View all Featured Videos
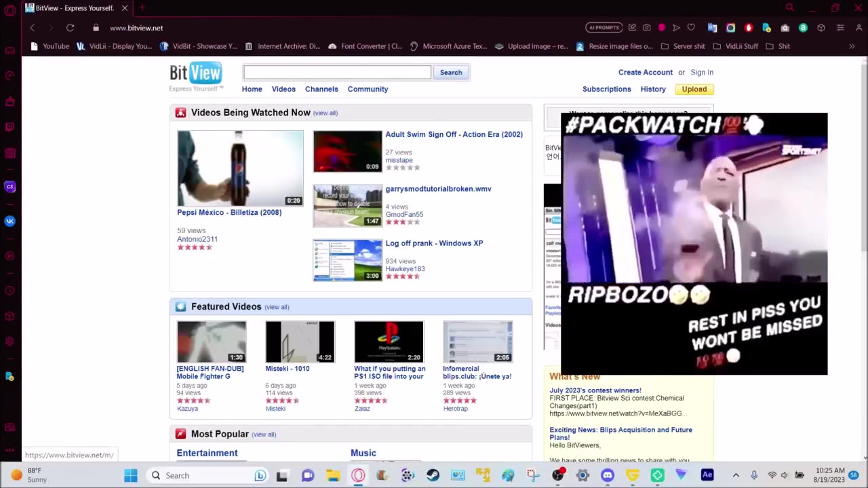The image size is (868, 488). pyautogui.click(x=277, y=307)
